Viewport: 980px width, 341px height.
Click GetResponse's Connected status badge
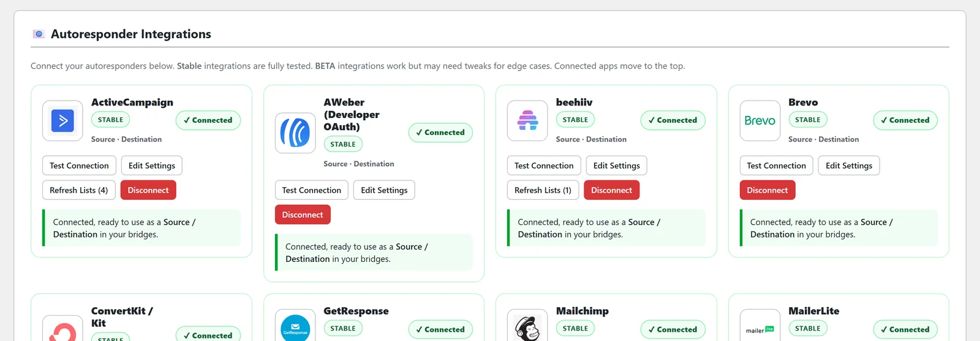pos(440,329)
